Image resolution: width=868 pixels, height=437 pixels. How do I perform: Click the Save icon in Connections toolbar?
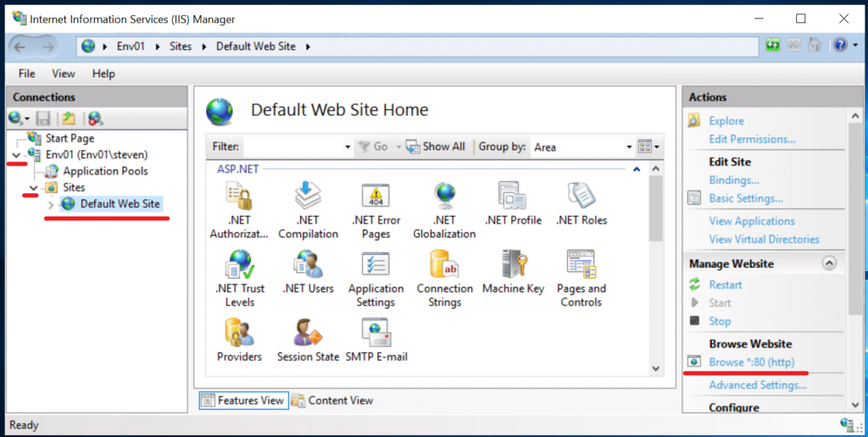[x=43, y=119]
